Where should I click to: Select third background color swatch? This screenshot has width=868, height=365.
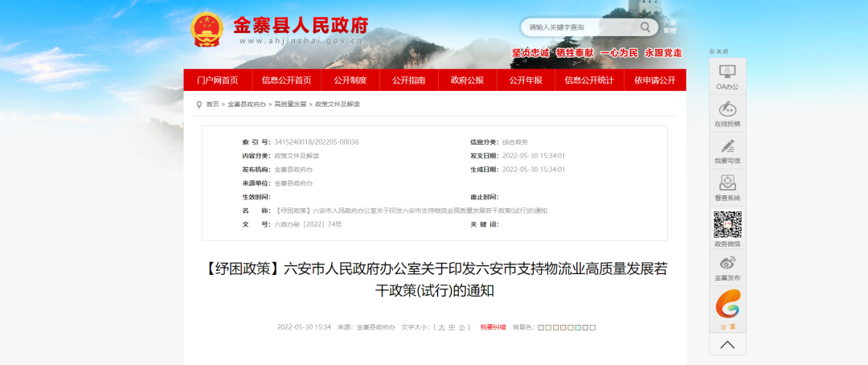click(556, 327)
